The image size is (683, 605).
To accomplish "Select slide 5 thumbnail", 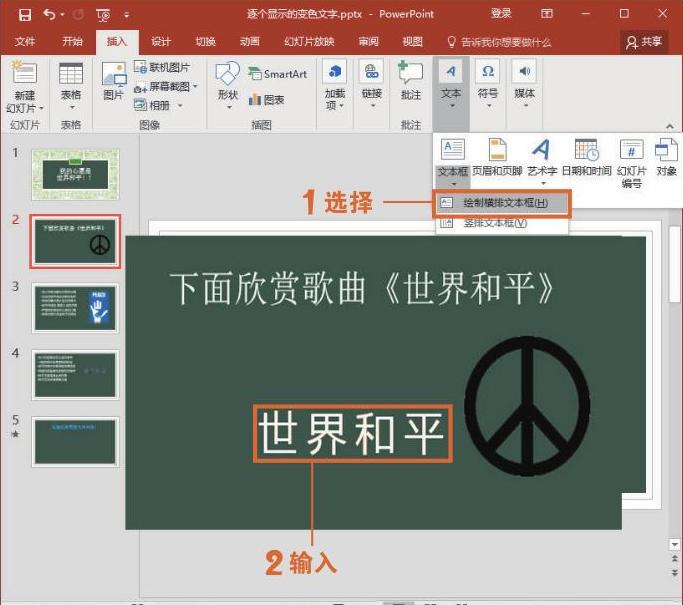I will (75, 441).
